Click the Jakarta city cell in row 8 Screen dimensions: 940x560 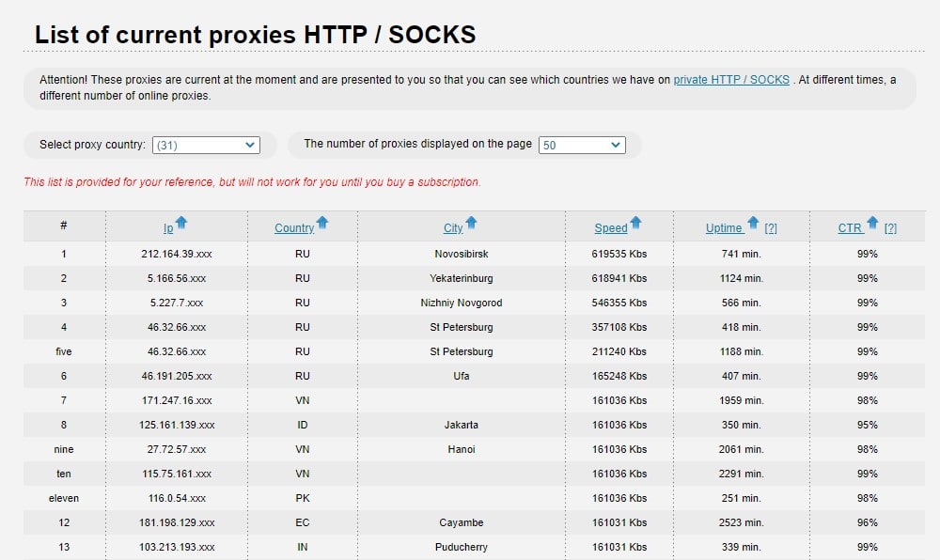click(461, 425)
